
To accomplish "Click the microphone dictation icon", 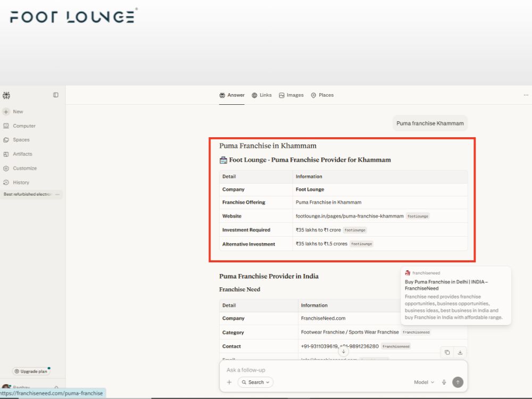I will pos(444,383).
